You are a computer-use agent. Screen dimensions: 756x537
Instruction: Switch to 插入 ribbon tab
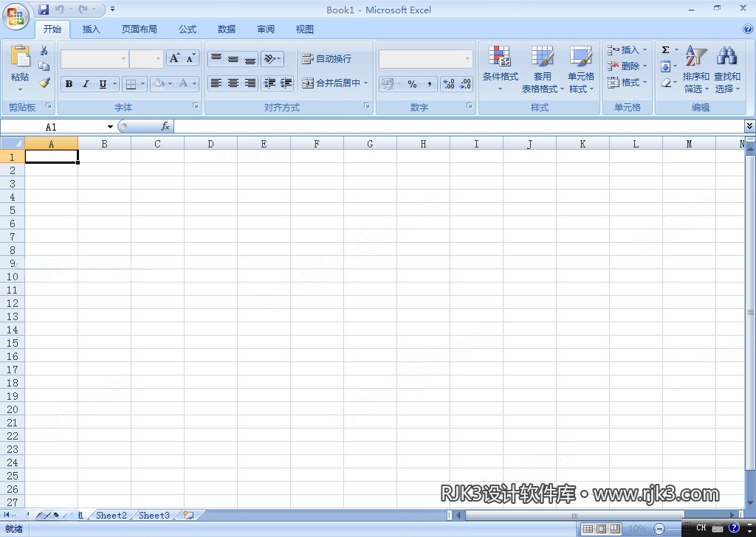[x=91, y=30]
